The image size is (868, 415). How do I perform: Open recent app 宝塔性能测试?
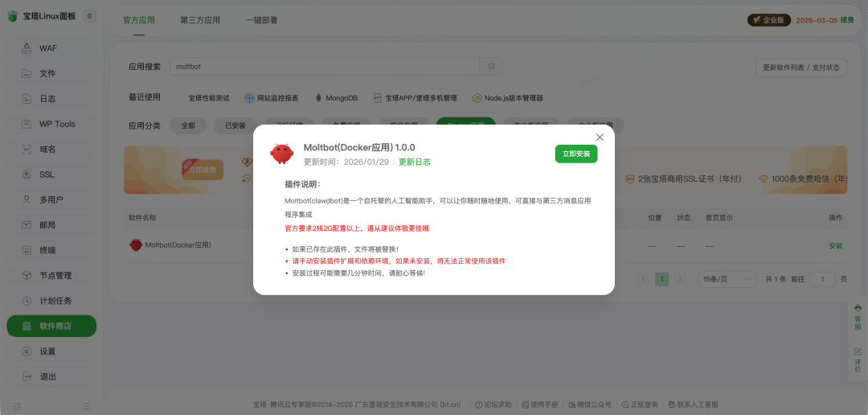click(x=209, y=98)
